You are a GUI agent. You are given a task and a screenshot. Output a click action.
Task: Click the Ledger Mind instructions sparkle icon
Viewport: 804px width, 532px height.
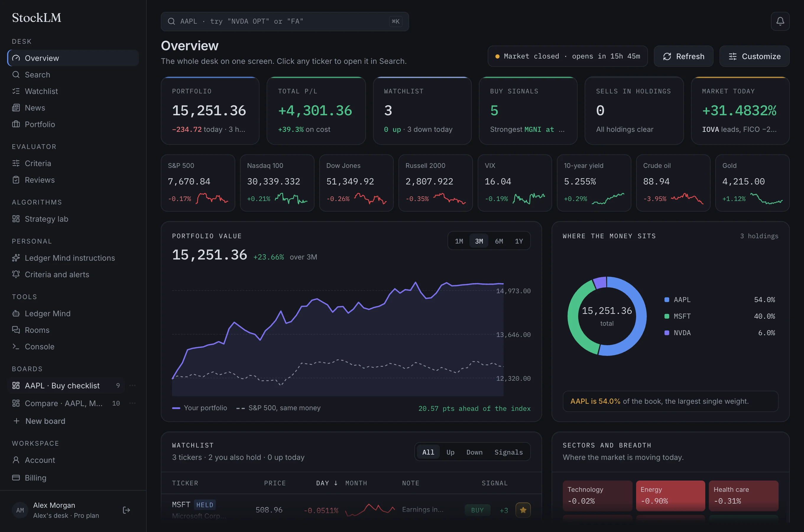point(16,258)
